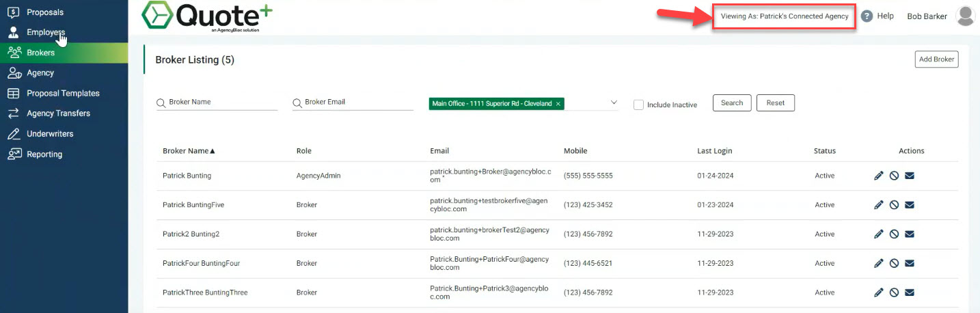980x313 pixels.
Task: Email Patrick2 Bunting2 envelope icon
Action: [910, 234]
